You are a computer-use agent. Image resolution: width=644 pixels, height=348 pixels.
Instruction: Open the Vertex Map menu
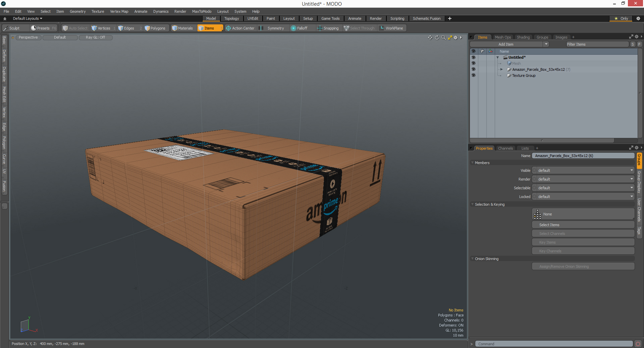tap(119, 11)
